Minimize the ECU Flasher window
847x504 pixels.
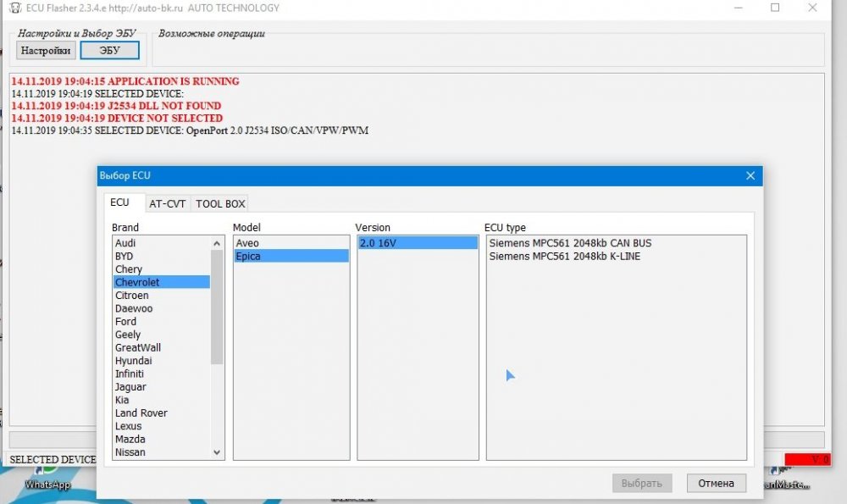[x=739, y=8]
